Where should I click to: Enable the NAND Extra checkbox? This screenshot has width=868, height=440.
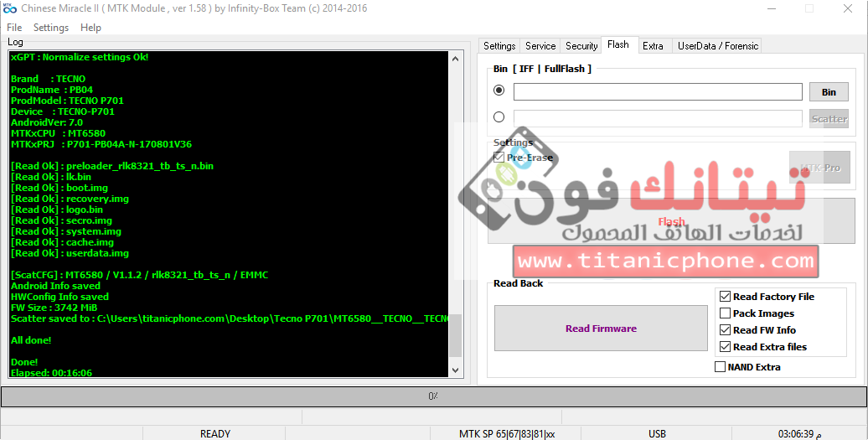(720, 366)
